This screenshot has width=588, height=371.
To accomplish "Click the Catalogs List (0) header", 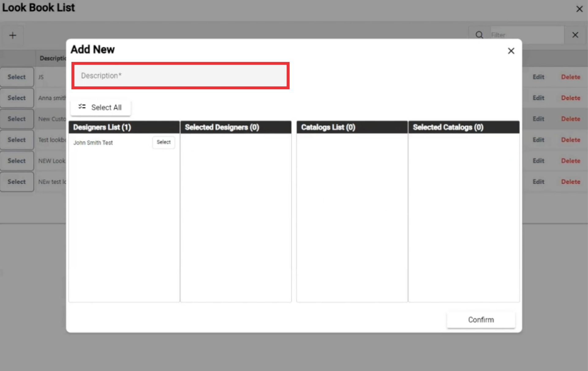I will (x=352, y=127).
